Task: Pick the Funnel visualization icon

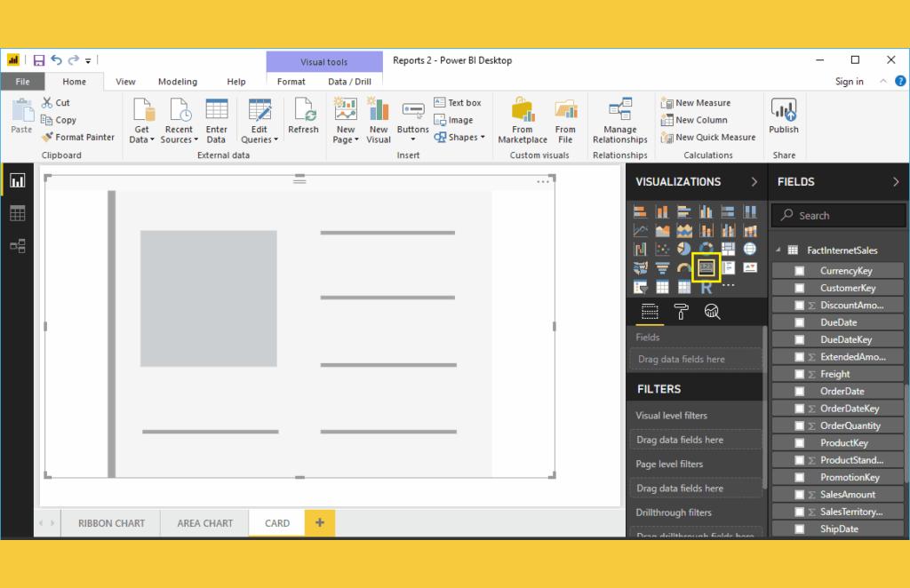Action: (x=662, y=267)
